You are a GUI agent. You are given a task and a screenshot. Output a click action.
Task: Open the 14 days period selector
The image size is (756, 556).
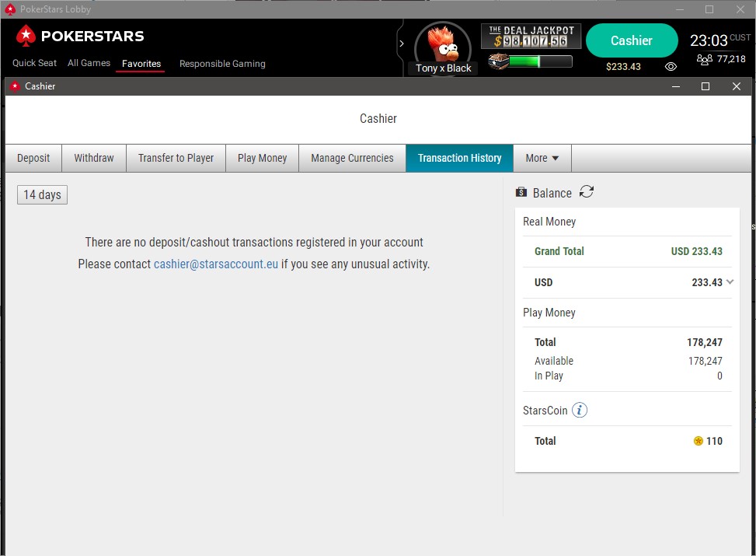tap(43, 194)
